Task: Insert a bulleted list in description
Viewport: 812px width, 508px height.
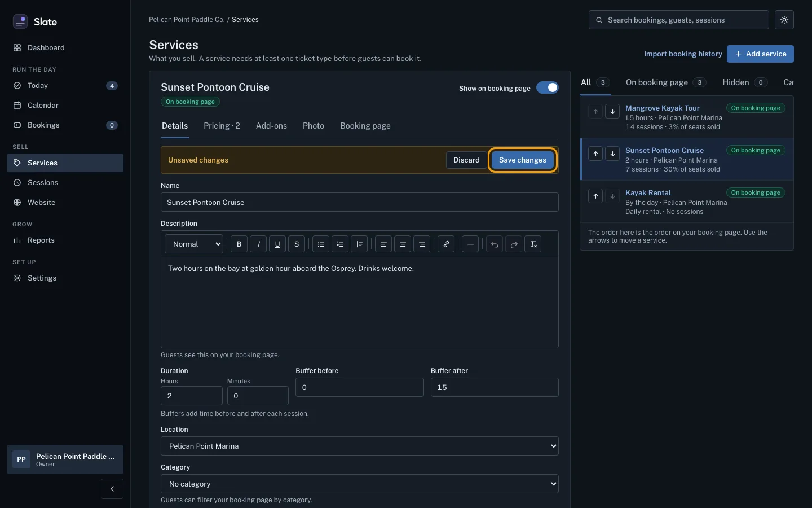Action: [x=321, y=244]
